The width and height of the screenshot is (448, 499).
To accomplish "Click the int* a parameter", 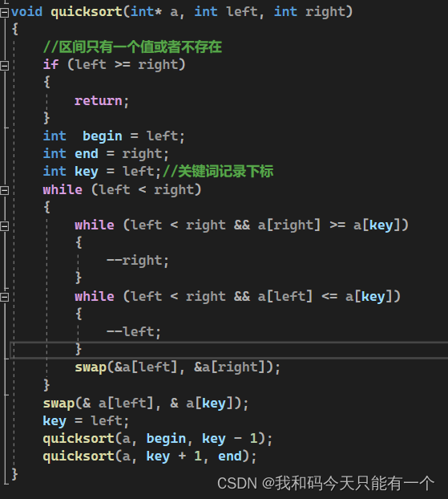I will pyautogui.click(x=154, y=12).
